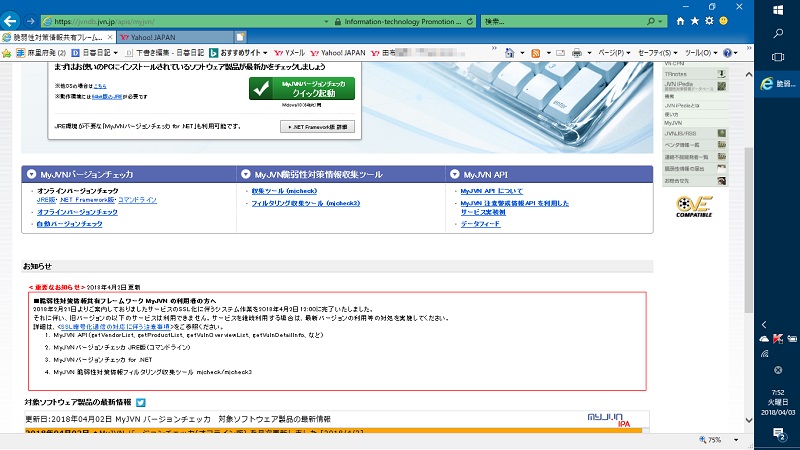The image size is (800, 450).
Task: Open the Print icon dropdown arrow
Action: point(589,53)
